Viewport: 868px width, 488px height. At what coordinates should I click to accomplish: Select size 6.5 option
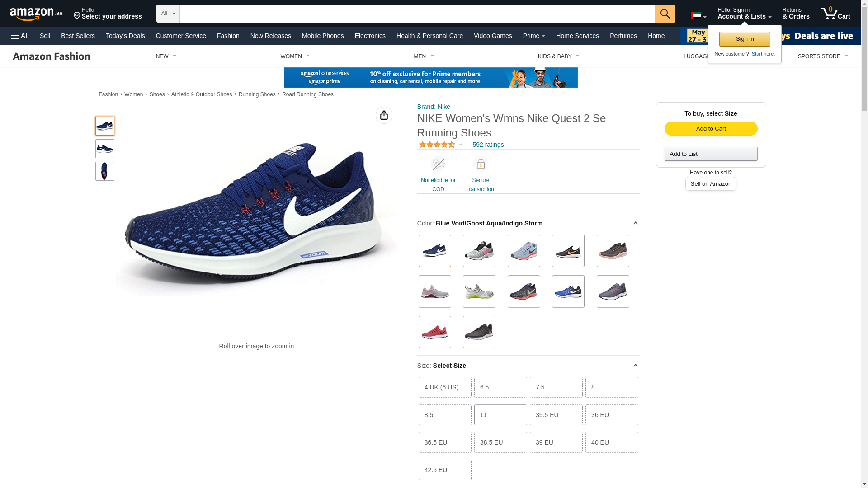500,387
